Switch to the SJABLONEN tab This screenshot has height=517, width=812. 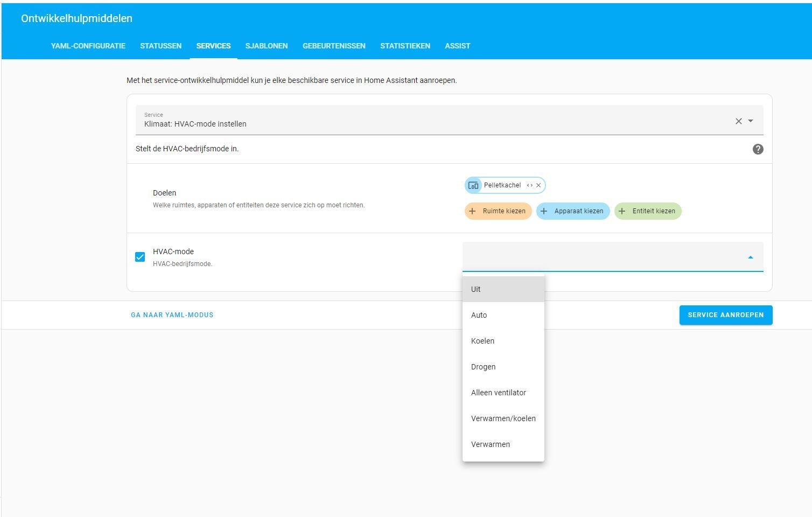267,46
